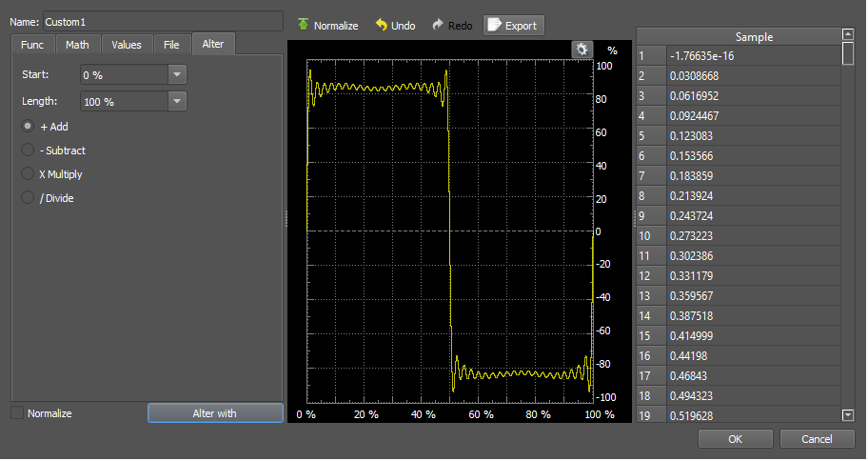Select sample cell 0.243724

coord(754,215)
